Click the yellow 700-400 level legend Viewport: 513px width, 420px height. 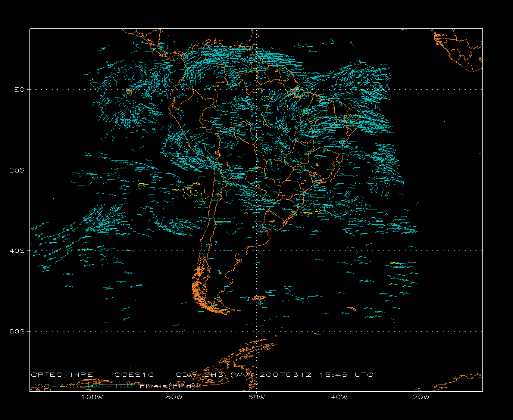[x=54, y=386]
